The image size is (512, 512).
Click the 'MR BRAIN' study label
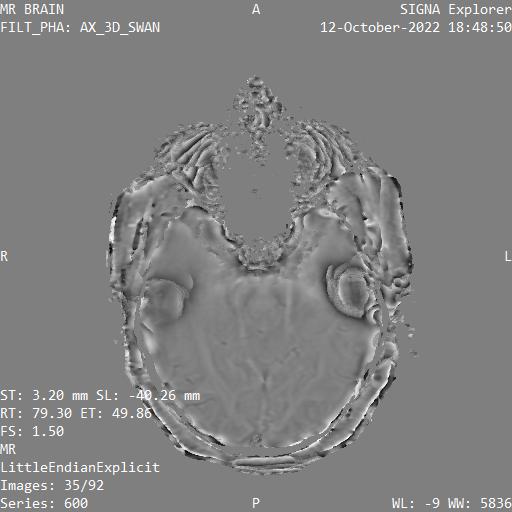32,9
